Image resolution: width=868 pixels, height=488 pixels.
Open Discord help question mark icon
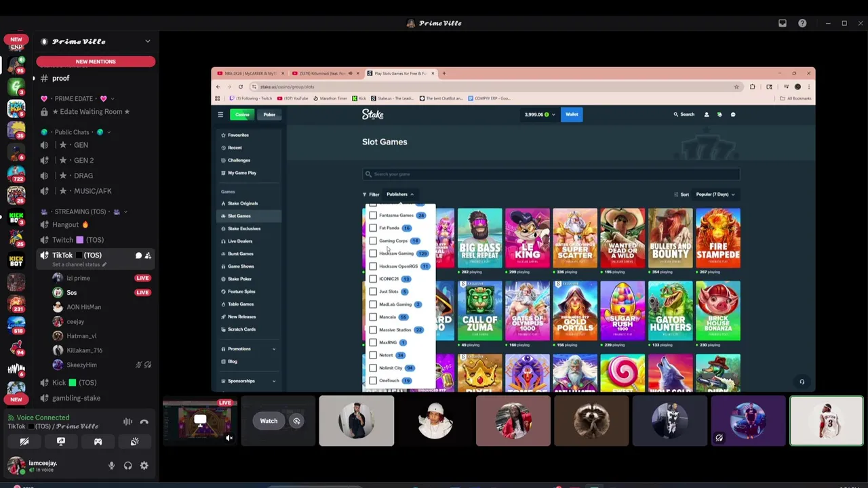[x=802, y=23]
